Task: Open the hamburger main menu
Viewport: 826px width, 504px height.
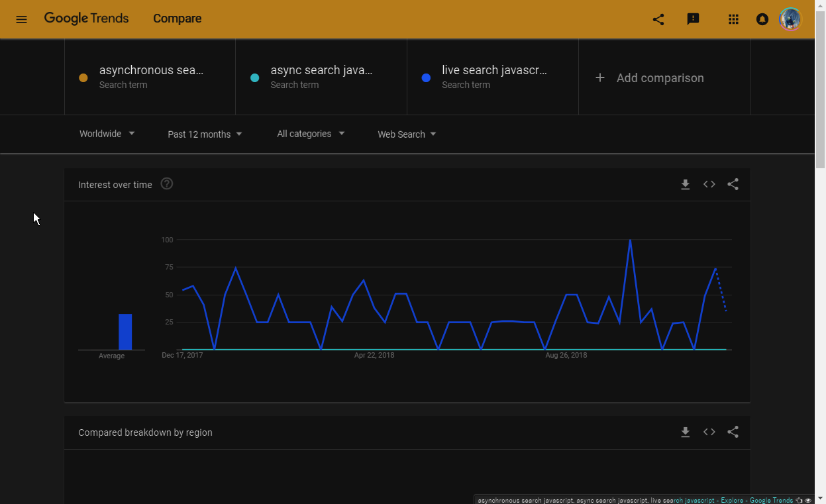Action: click(21, 19)
